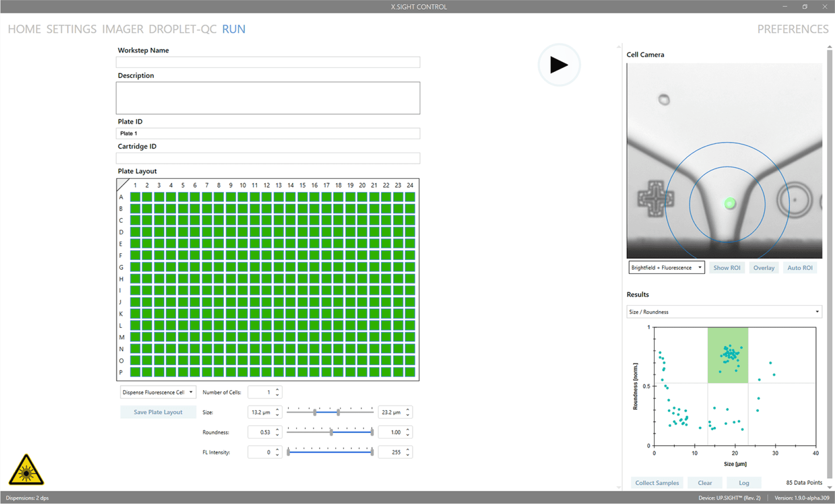Increase Number of Cells with up arrow

coord(277,389)
